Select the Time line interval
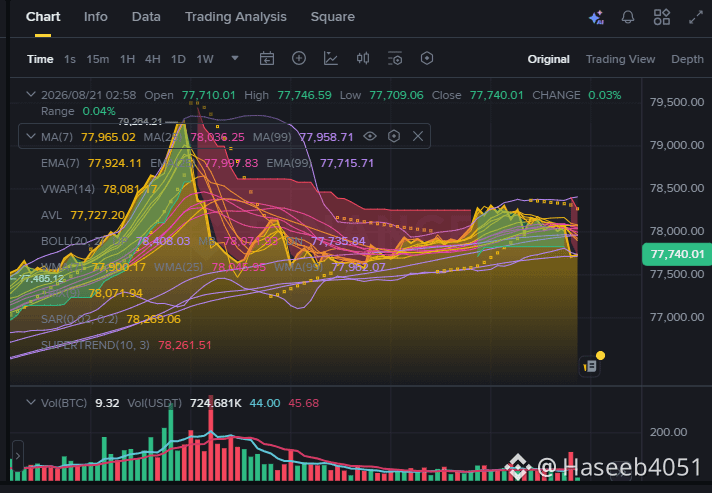The image size is (712, 493). pos(40,59)
